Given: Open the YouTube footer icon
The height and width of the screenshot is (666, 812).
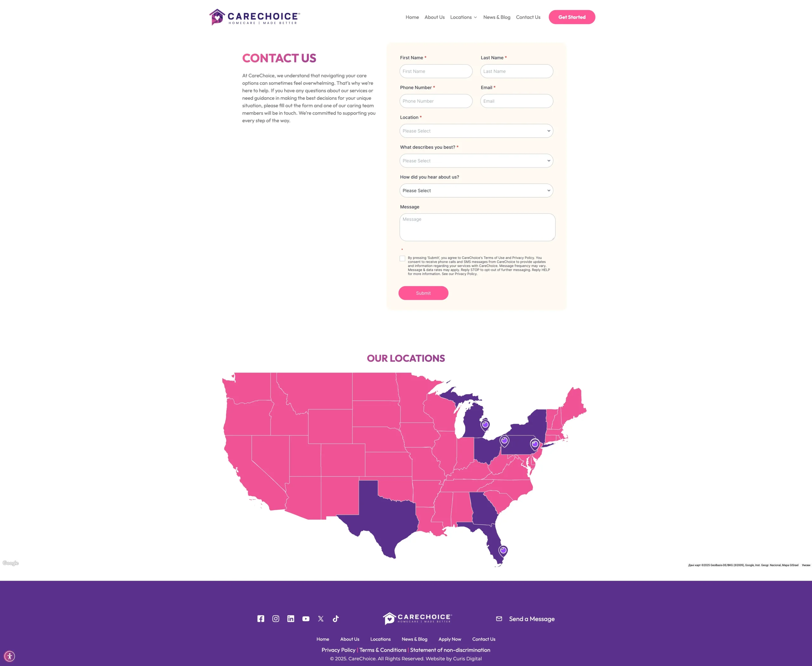Looking at the screenshot, I should 306,619.
